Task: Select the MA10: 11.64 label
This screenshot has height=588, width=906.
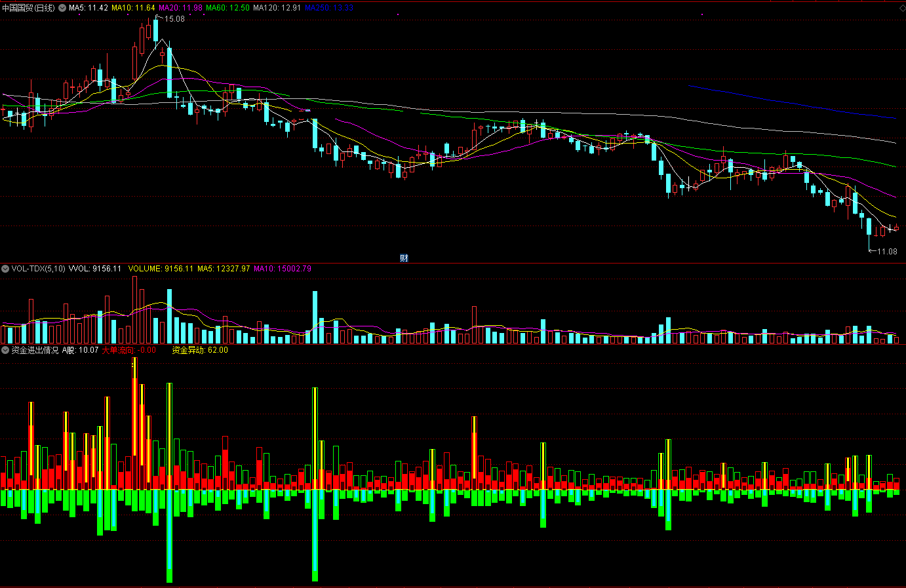Action: 133,8
